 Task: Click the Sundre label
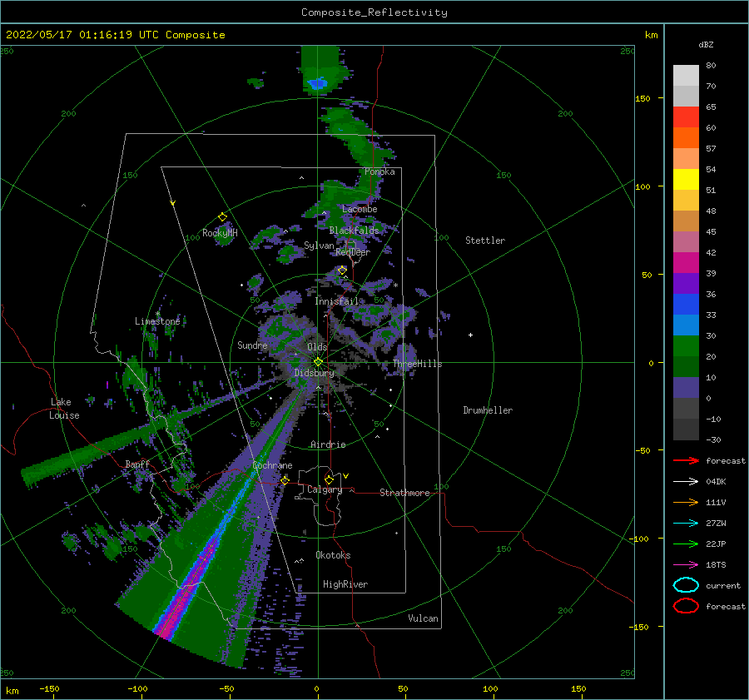(x=252, y=345)
